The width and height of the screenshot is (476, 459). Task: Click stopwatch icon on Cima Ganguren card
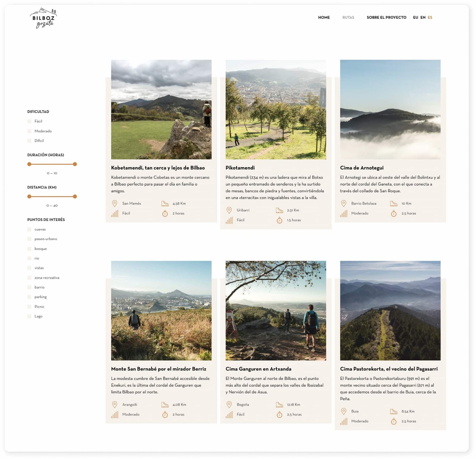pyautogui.click(x=279, y=414)
